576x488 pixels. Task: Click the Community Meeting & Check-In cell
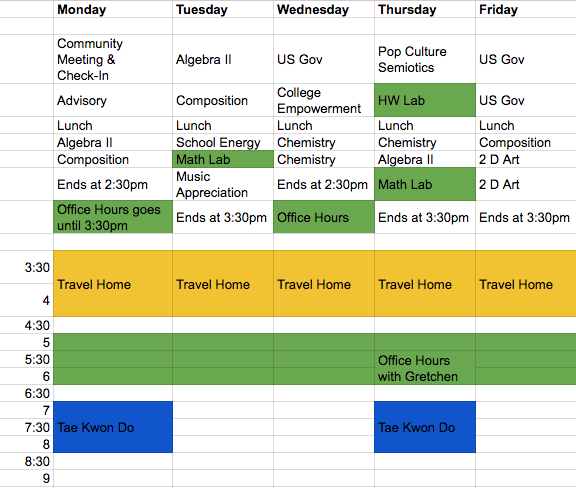(x=113, y=59)
